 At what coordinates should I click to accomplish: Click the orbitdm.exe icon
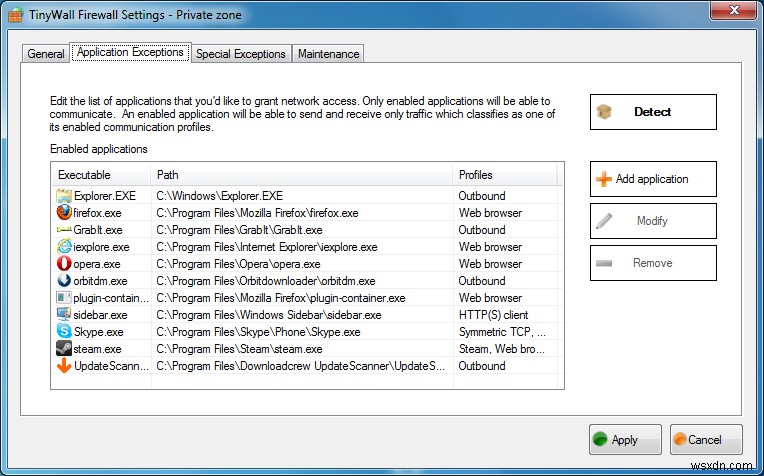point(64,281)
